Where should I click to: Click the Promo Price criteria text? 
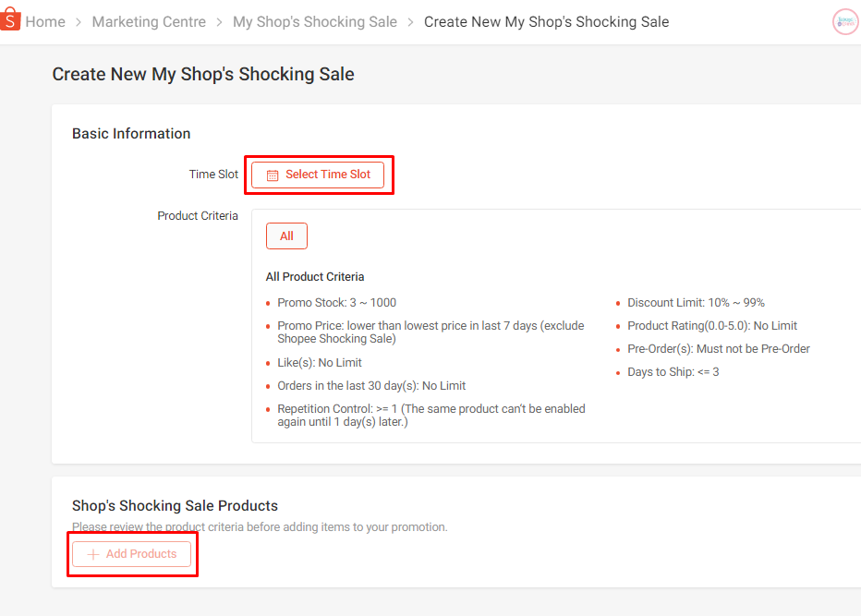coord(430,332)
